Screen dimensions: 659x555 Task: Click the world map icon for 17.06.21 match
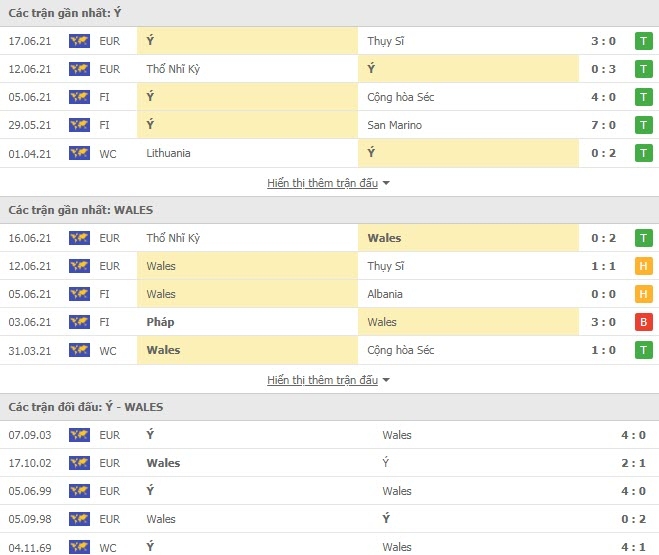pos(79,41)
